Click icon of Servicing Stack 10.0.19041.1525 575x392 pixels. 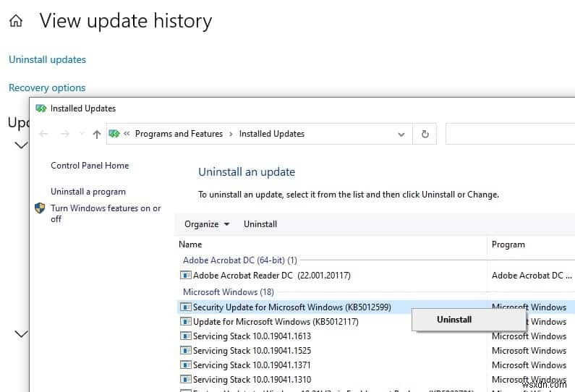[x=186, y=350]
